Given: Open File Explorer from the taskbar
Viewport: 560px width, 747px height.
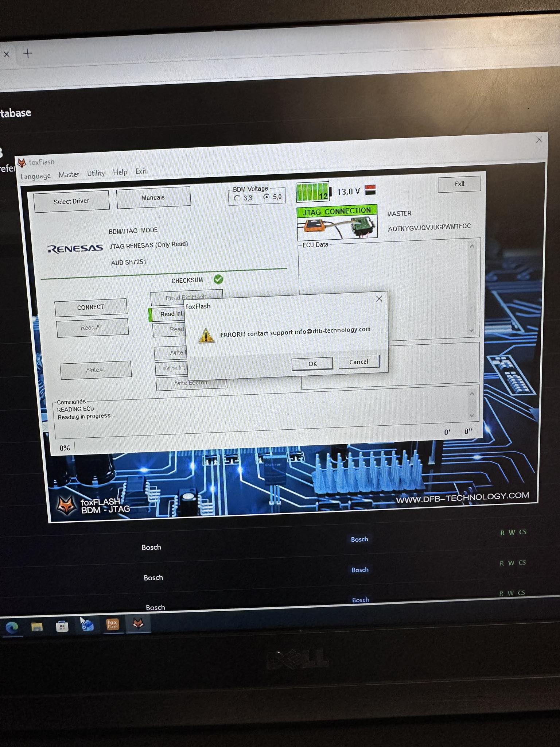Looking at the screenshot, I should pos(37,627).
